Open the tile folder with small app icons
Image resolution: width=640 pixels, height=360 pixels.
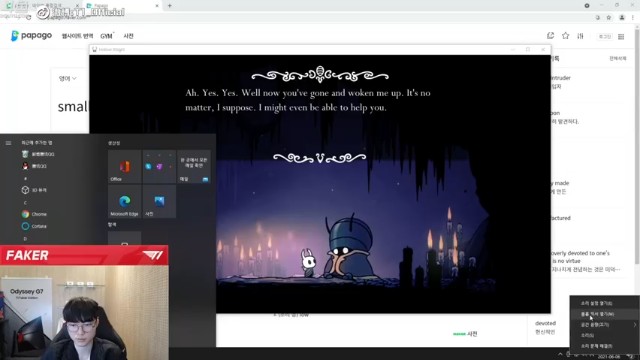point(159,167)
